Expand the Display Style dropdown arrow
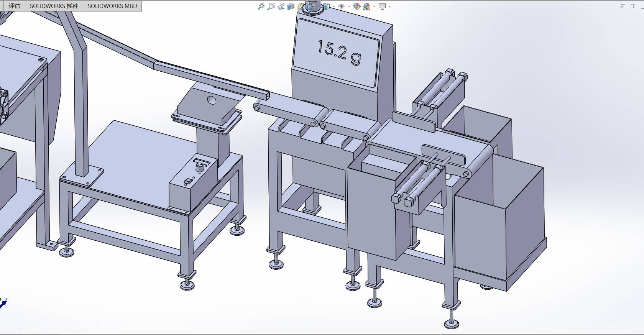 point(333,7)
